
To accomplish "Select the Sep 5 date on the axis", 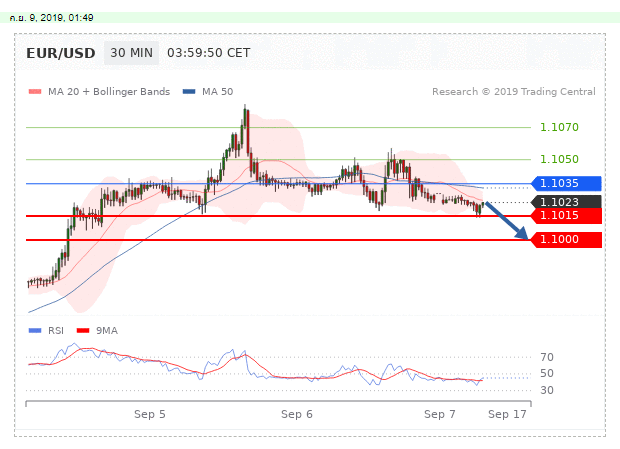I will (150, 413).
